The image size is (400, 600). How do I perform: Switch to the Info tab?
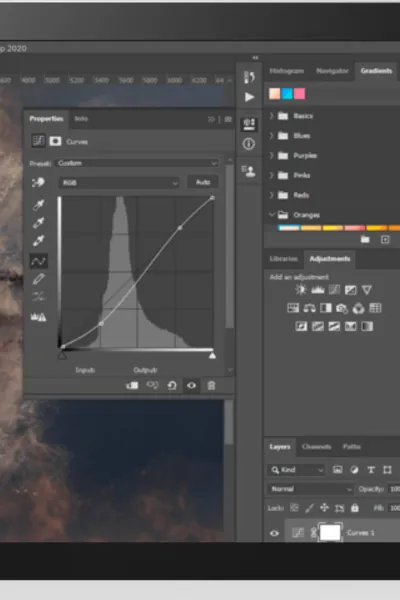click(81, 119)
